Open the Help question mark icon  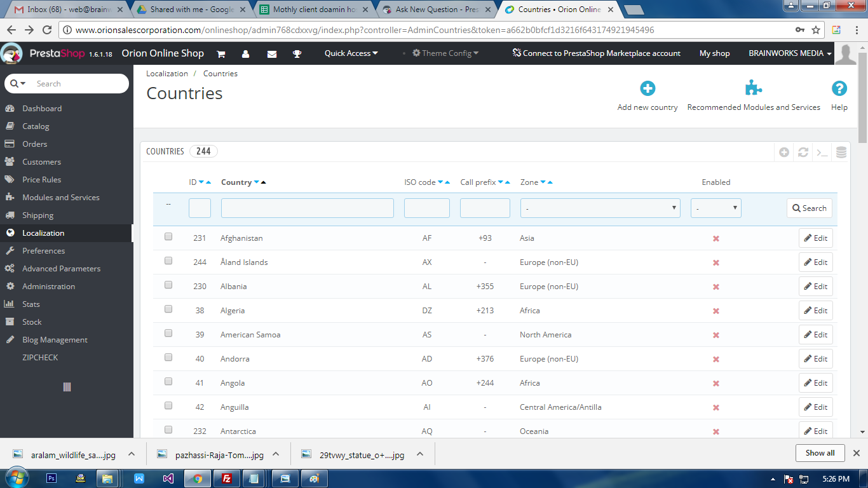(x=839, y=88)
